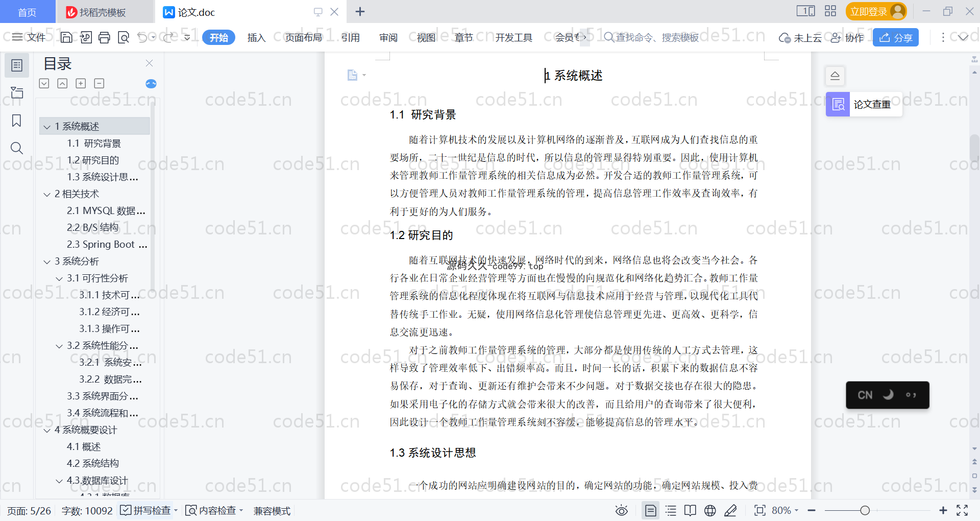Collapse the 3.2 系统性能分 node
Viewport: 980px width, 521px height.
point(59,346)
